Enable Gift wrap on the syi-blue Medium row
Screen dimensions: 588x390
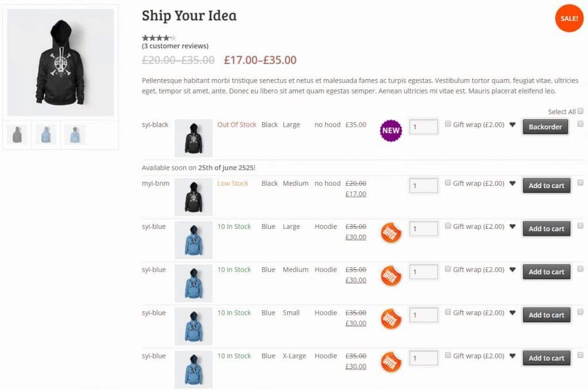[x=448, y=270]
